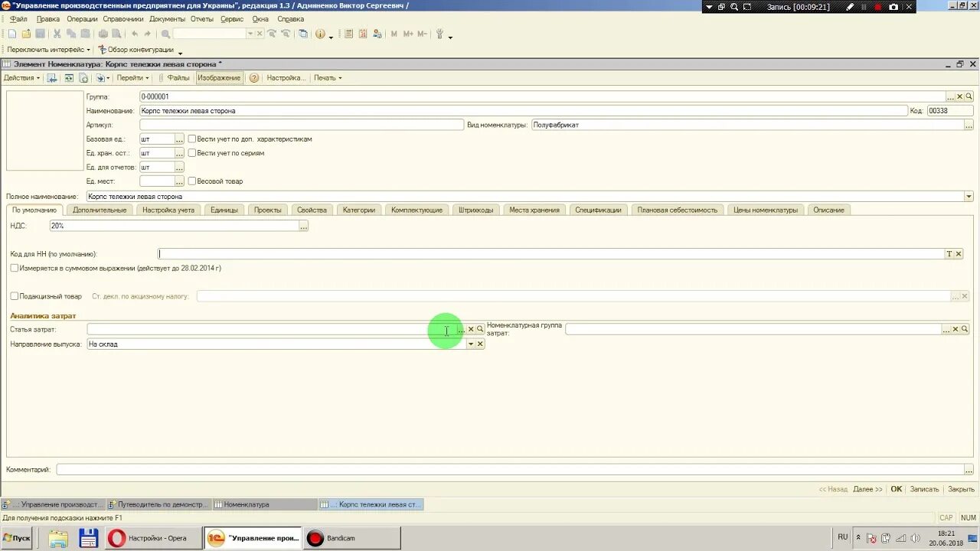This screenshot has width=980, height=551.
Task: Switch to the Цены номенклатуры tab
Action: coord(766,210)
